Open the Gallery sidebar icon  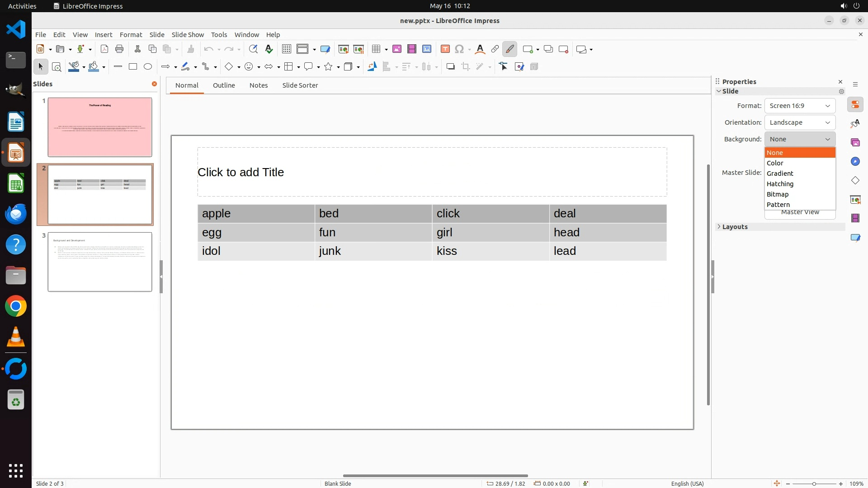[x=855, y=143]
